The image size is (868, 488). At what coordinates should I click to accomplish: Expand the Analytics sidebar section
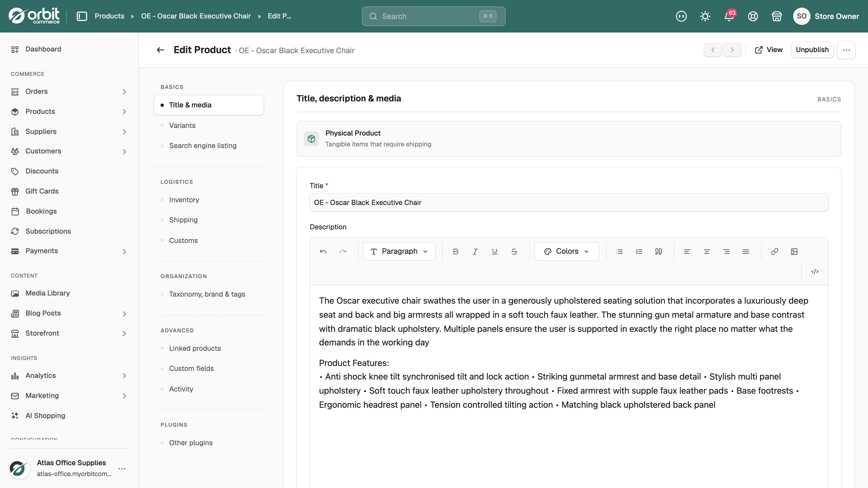point(69,375)
